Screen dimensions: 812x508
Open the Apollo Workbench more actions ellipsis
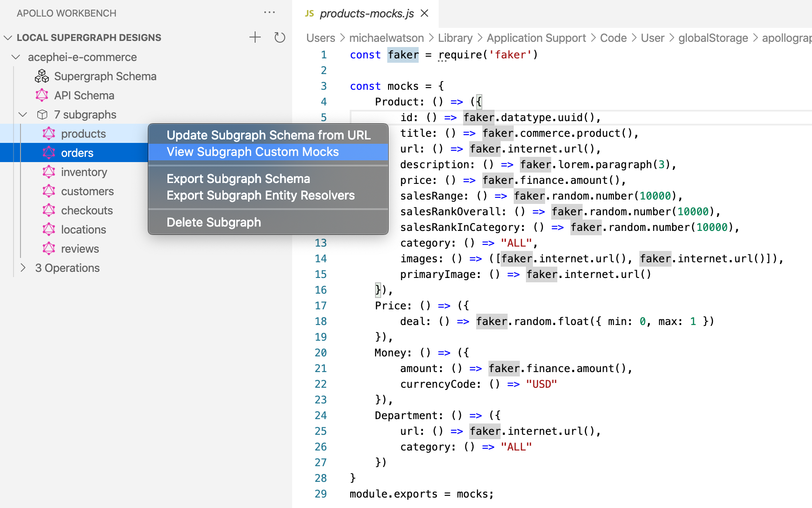coord(270,13)
